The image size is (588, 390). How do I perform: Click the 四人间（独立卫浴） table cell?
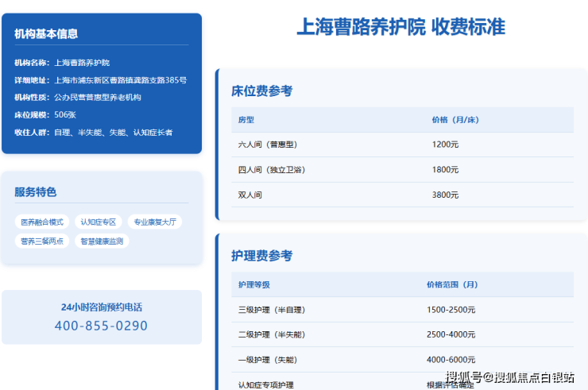(272, 169)
